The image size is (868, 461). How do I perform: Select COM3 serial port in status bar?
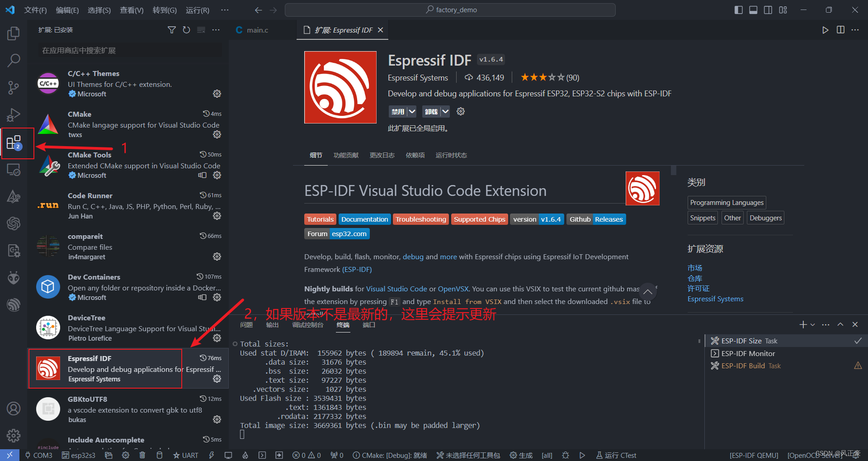pos(39,455)
